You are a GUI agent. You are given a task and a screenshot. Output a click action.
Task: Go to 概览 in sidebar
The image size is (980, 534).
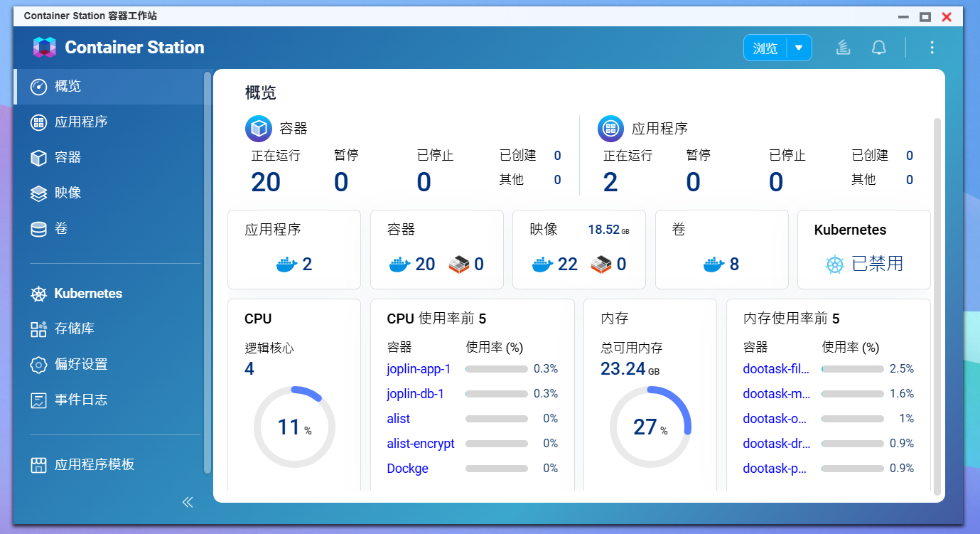[108, 86]
